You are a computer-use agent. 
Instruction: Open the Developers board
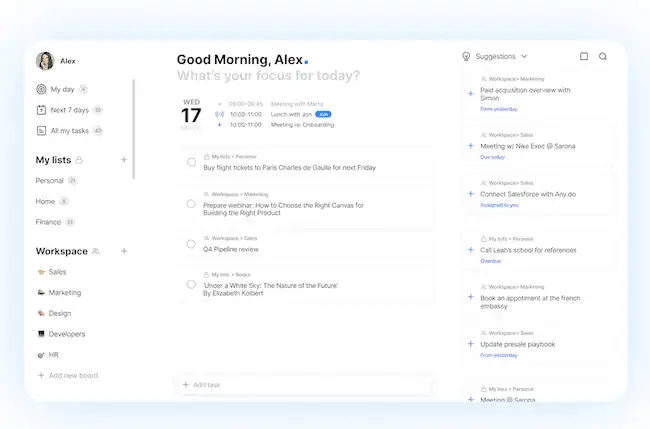[61, 334]
